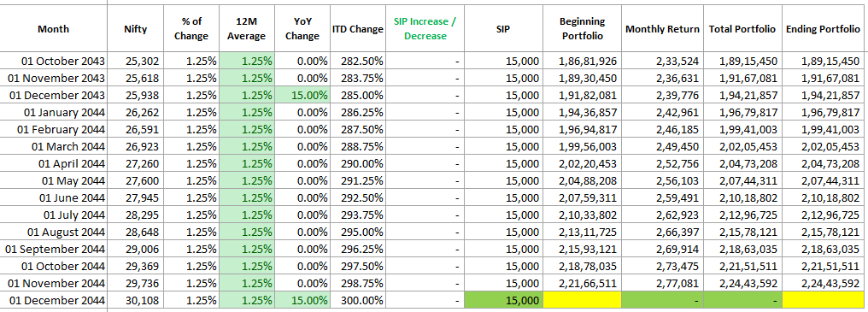The height and width of the screenshot is (312, 868).
Task: Click the yellow Ending Portfolio cell for December 2044
Action: (x=824, y=300)
